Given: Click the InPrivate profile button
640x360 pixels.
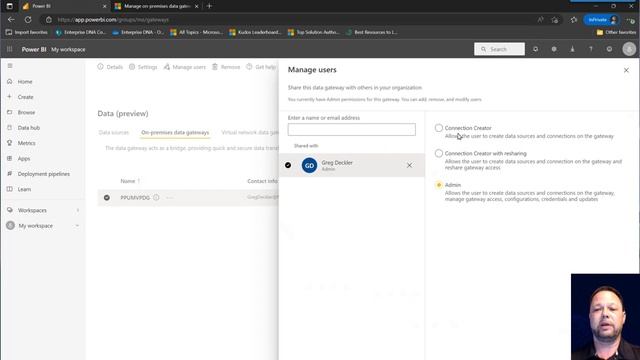Looking at the screenshot, I should click(x=602, y=20).
